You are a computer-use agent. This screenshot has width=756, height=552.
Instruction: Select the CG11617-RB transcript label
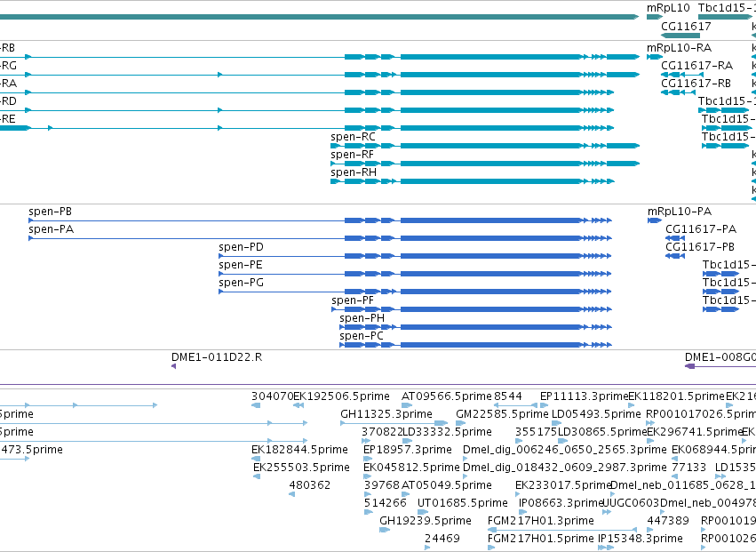pyautogui.click(x=696, y=84)
